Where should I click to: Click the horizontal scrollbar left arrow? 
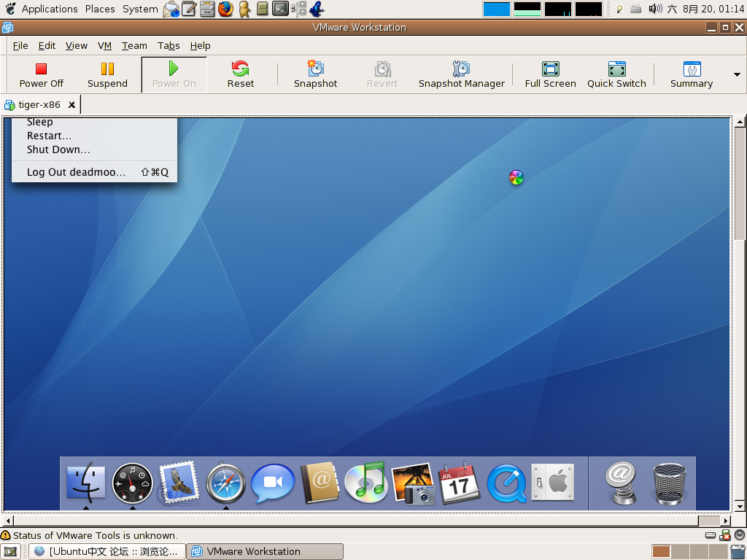[7, 521]
